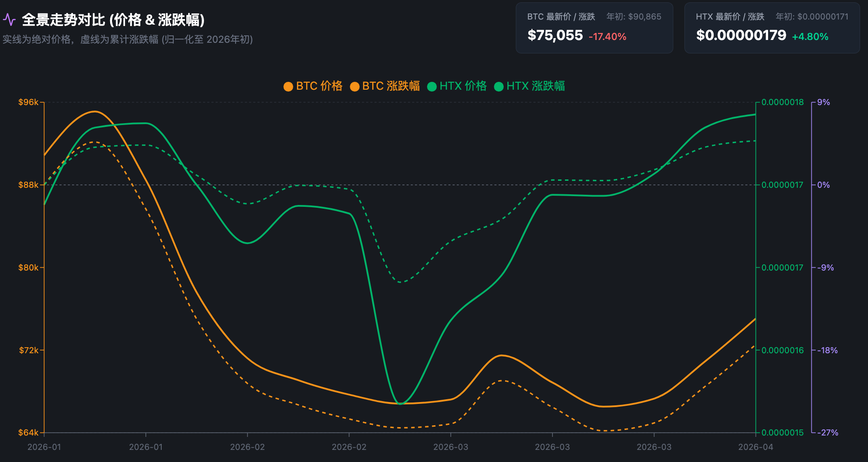Click the BTC 年初: $90,865 label
The image size is (868, 462).
point(633,17)
